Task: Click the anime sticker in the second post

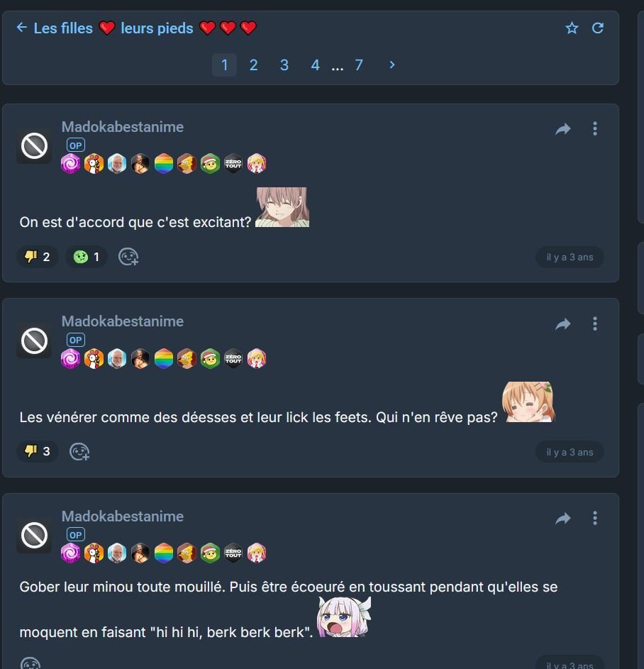Action: pos(529,402)
